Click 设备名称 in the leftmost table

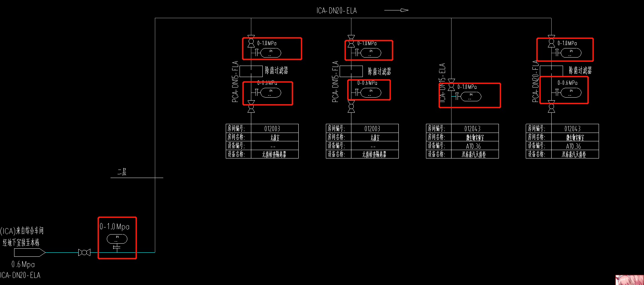tap(236, 154)
